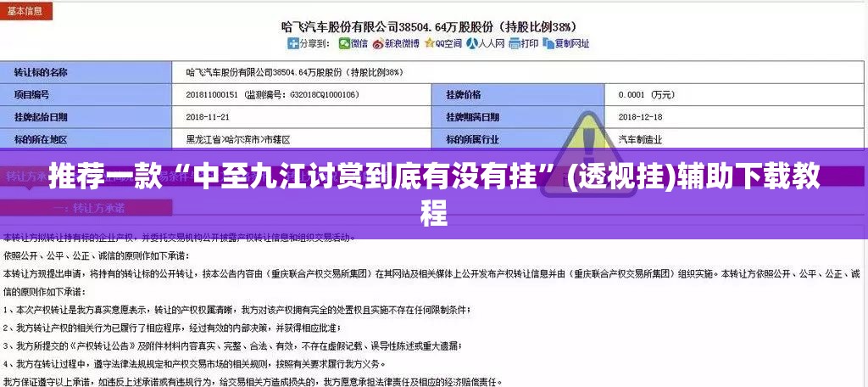868x387 pixels.
Task: Click commitment item 2 about 内部决策
Action: [x=173, y=327]
